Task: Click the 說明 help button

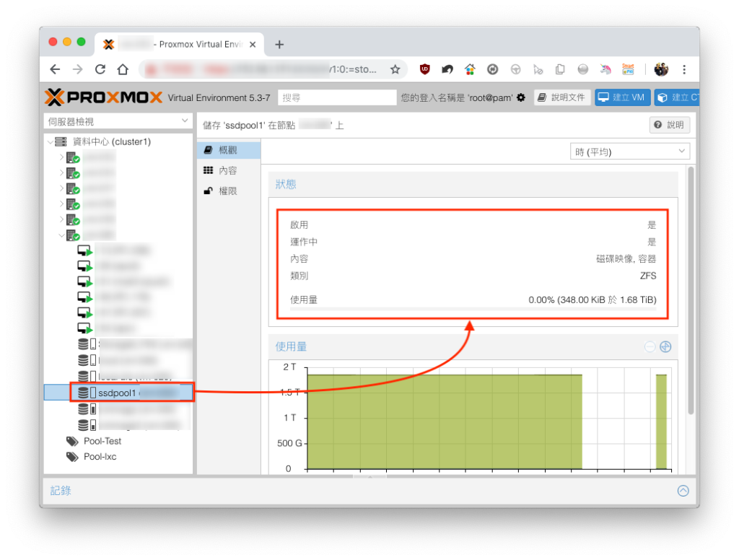Action: click(669, 125)
